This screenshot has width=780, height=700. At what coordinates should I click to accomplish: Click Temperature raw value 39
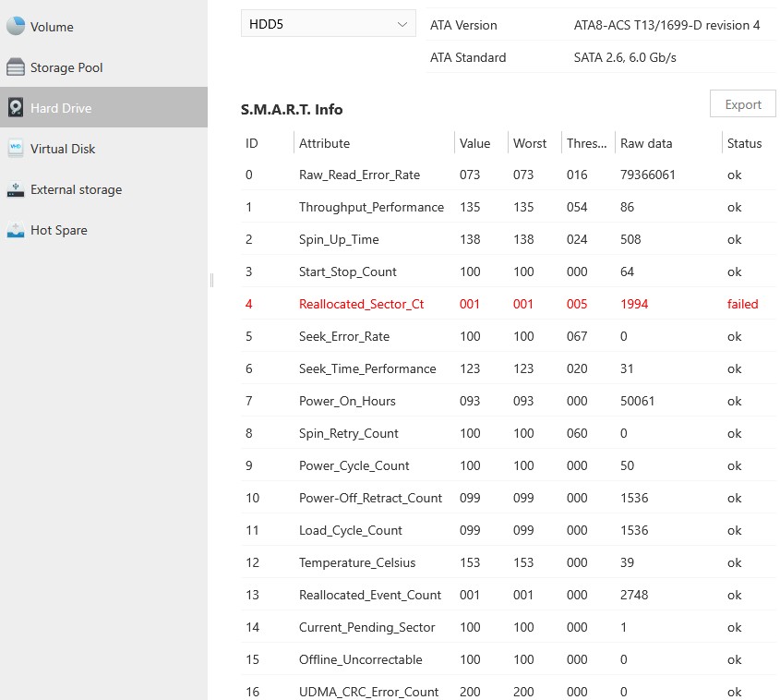(x=627, y=562)
